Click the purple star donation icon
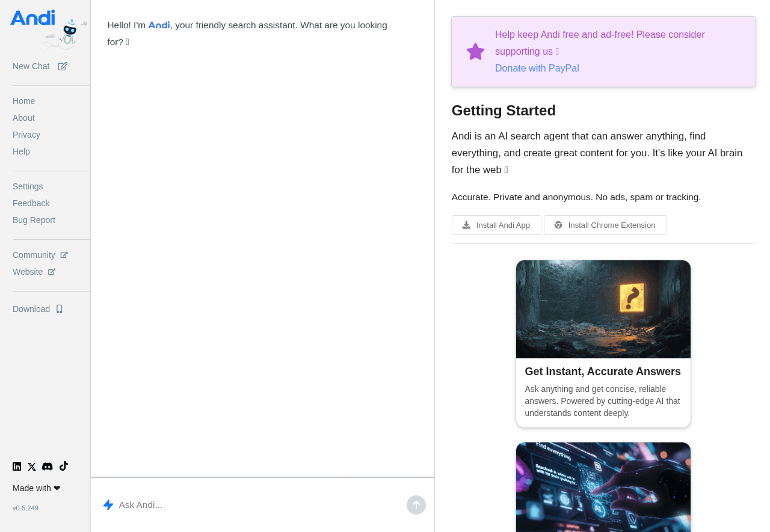Screen dimensions: 770x532 tap(475, 52)
